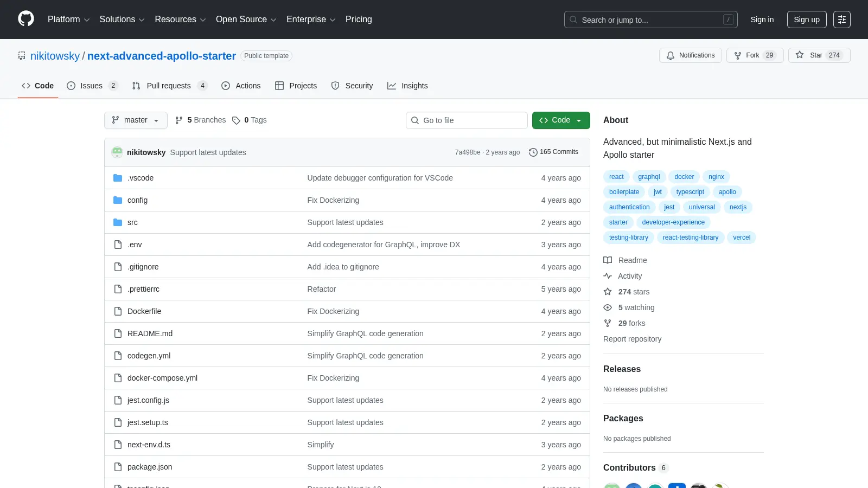Click the search magnifier icon in header
Image resolution: width=868 pixels, height=488 pixels.
[x=573, y=20]
